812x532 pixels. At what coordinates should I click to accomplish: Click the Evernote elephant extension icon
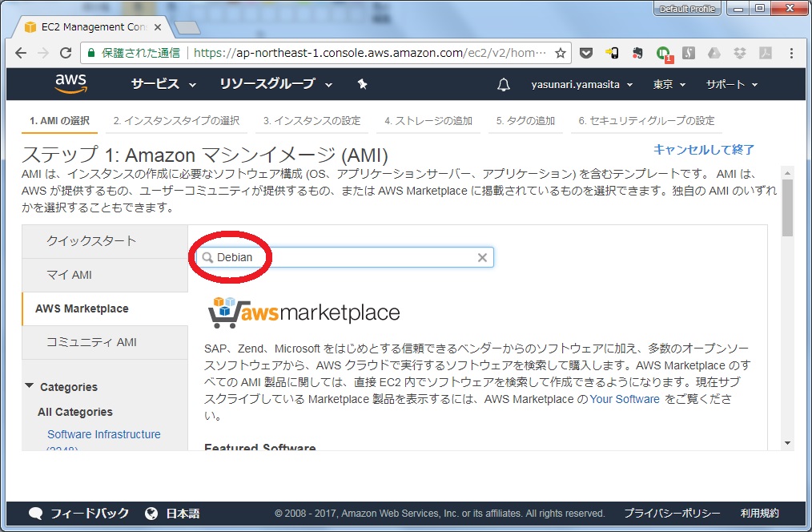tap(637, 53)
